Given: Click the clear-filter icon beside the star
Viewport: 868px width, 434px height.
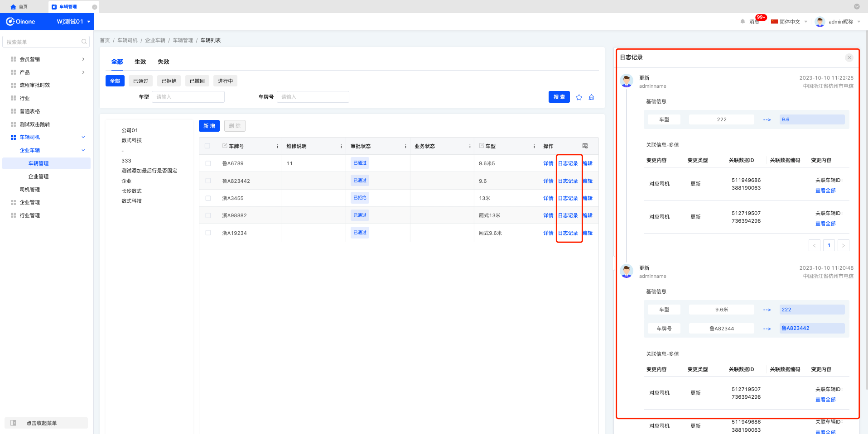Looking at the screenshot, I should coord(591,97).
